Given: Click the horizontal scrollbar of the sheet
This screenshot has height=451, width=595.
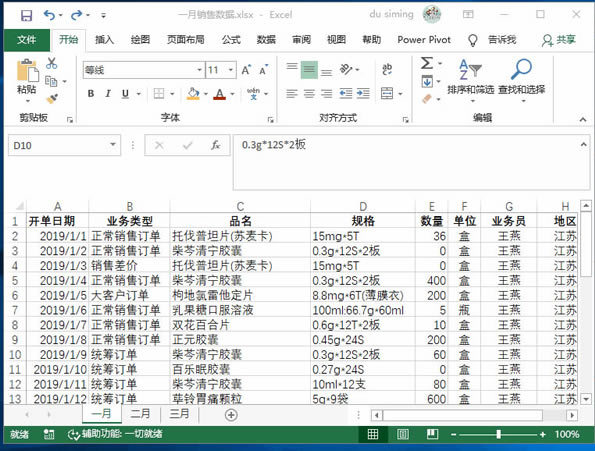Looking at the screenshot, I should 463,415.
